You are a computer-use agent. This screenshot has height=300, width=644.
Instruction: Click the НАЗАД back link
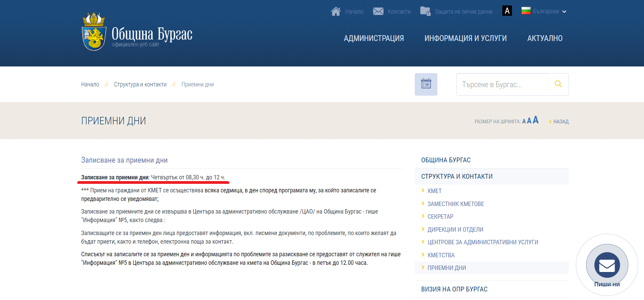[x=560, y=122]
